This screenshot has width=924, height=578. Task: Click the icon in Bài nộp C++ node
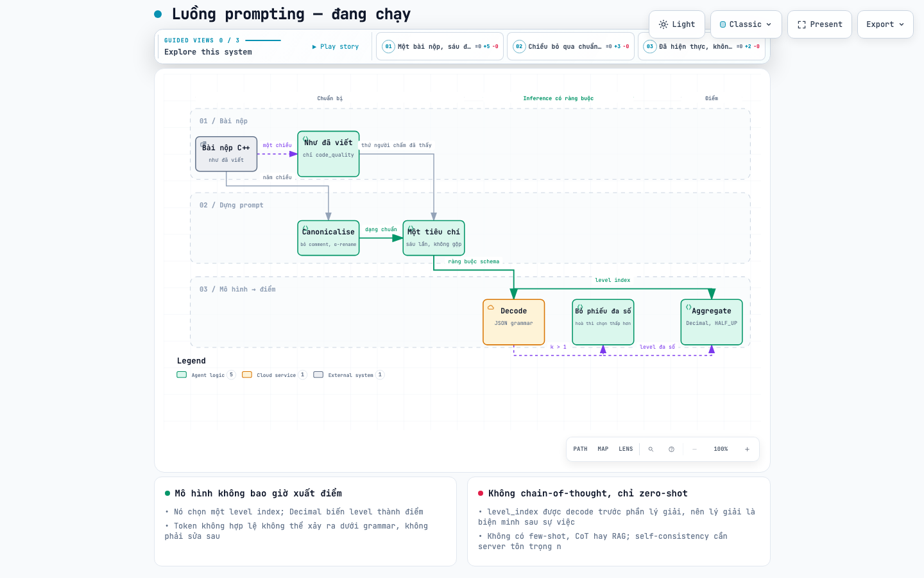(203, 144)
